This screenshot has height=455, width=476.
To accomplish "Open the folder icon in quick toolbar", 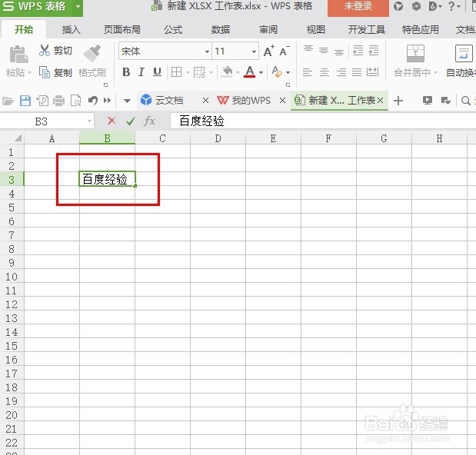I will [x=8, y=101].
